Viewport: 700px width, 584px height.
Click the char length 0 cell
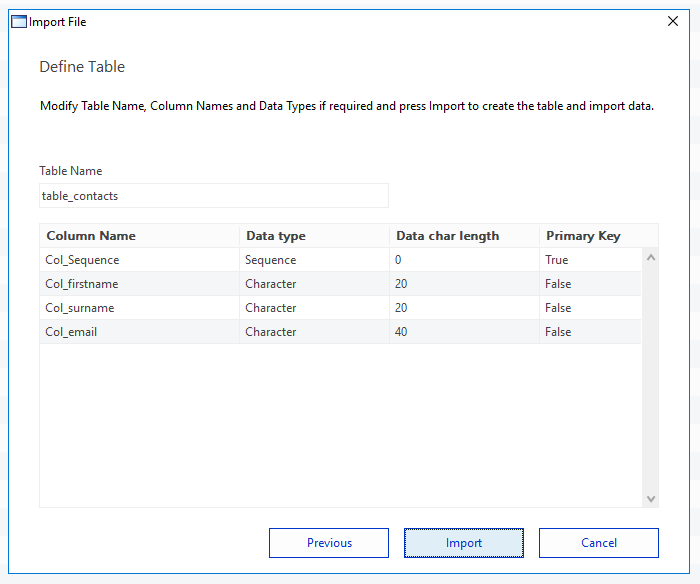[x=464, y=260]
